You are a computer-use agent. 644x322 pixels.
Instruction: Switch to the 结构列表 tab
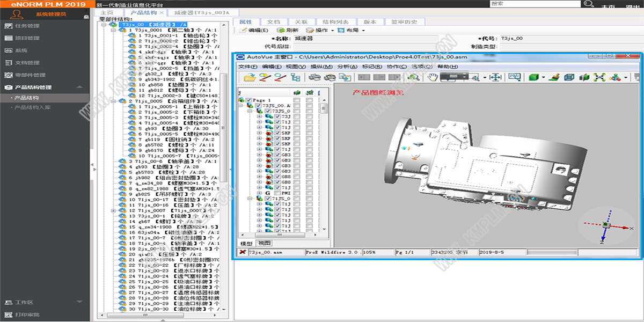point(335,21)
